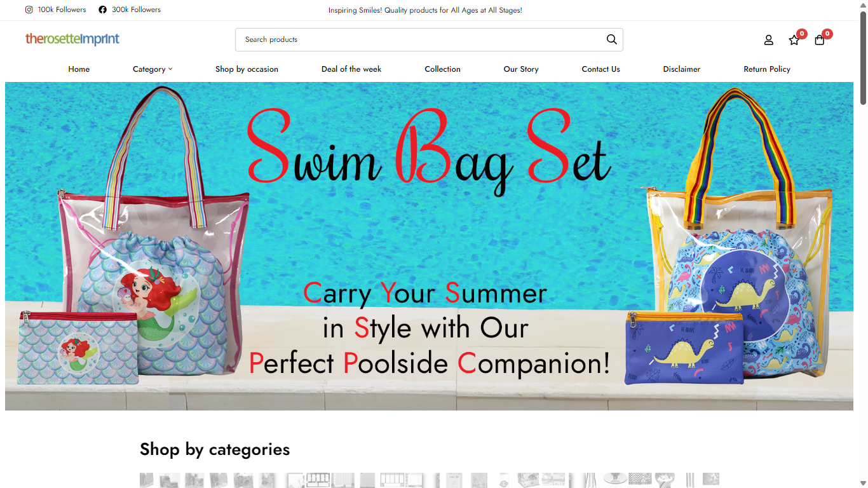Expand the Category dropdown chevron
Image resolution: width=868 pixels, height=488 pixels.
(170, 69)
